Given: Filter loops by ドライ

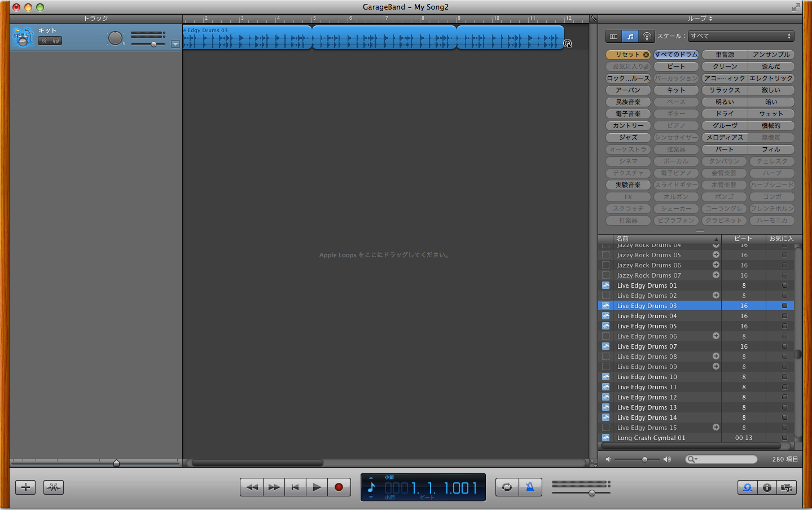Looking at the screenshot, I should tap(725, 114).
